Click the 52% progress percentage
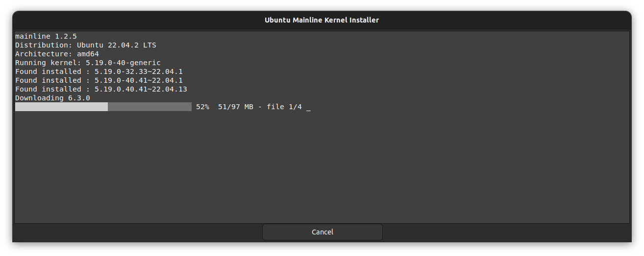This screenshot has height=256, width=644. pyautogui.click(x=202, y=107)
